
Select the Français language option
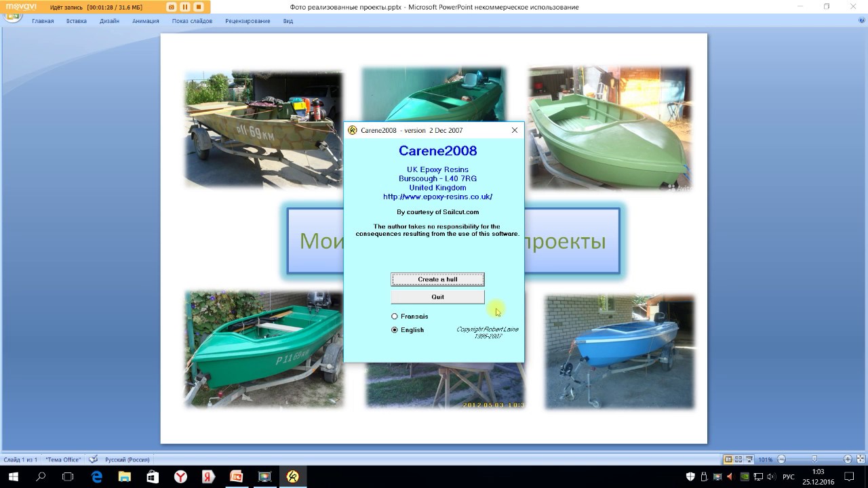pyautogui.click(x=410, y=317)
